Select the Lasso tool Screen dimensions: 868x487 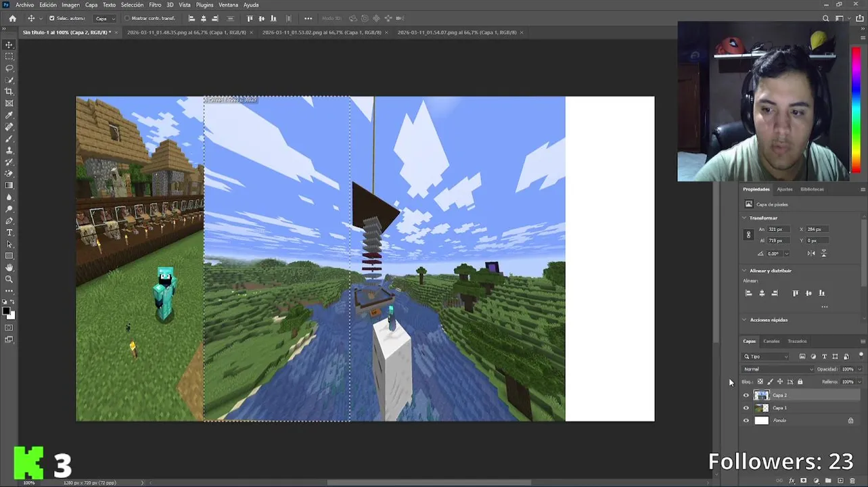(x=9, y=68)
